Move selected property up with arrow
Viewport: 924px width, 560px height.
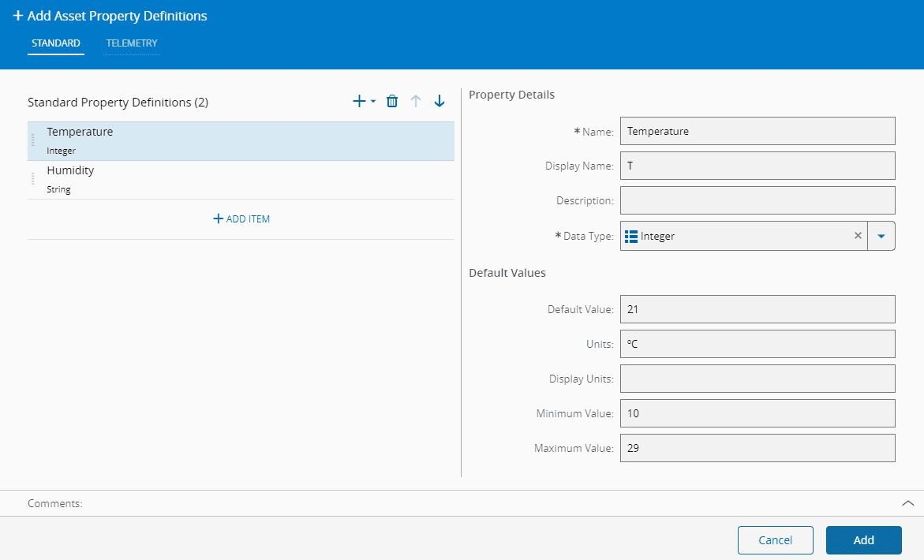416,101
